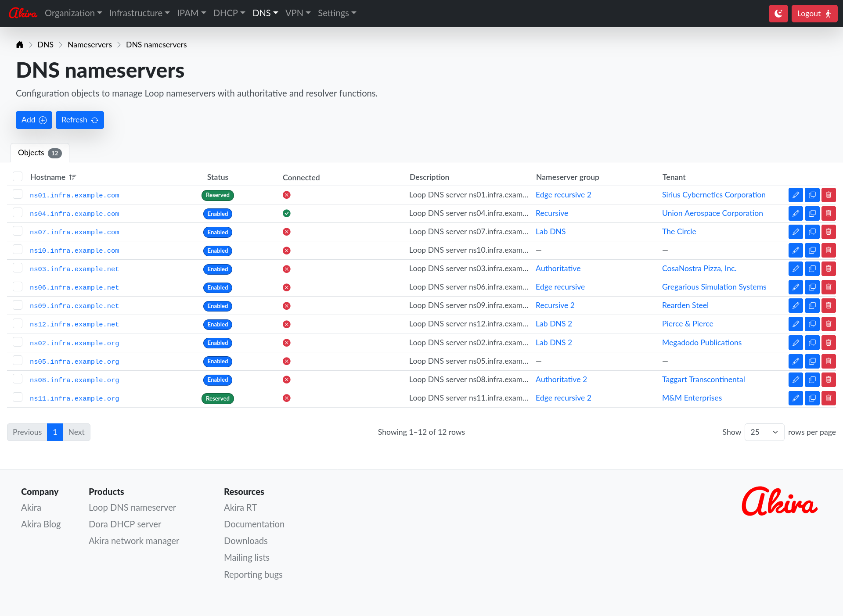Open the rows per page dropdown

click(764, 432)
